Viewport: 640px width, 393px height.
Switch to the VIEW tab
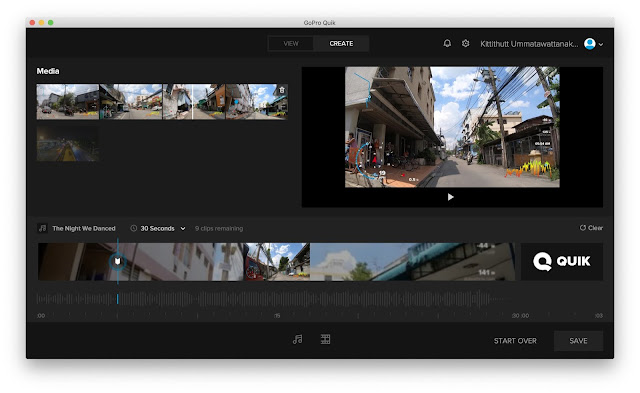pos(291,44)
